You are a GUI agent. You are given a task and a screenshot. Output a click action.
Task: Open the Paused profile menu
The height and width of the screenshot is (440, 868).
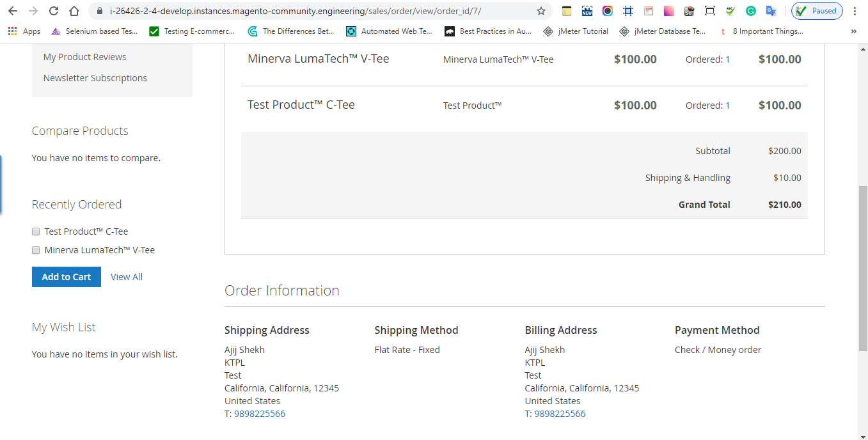(817, 11)
